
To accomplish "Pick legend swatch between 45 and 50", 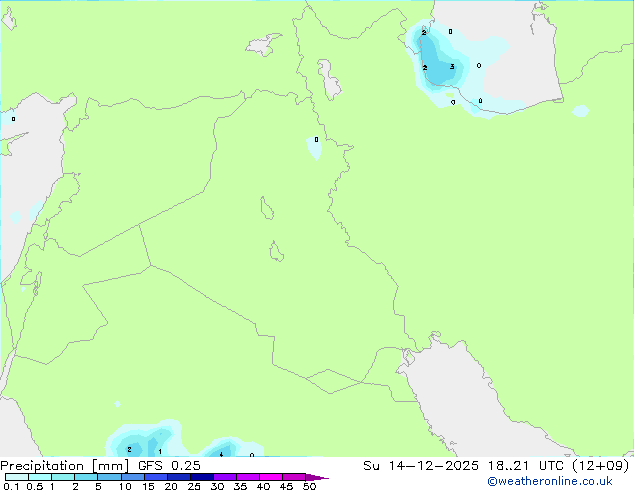I will [x=294, y=477].
